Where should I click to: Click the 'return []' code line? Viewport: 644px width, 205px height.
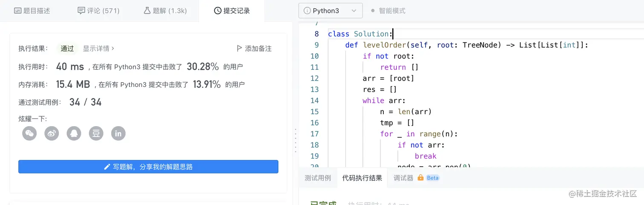point(400,67)
